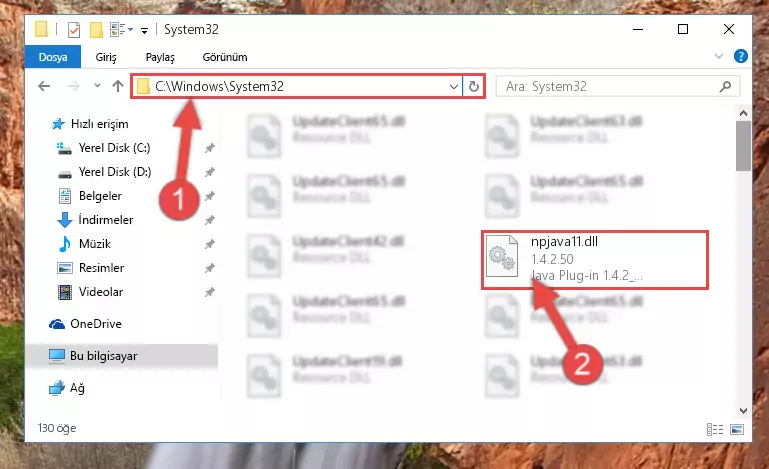769x469 pixels.
Task: Go up one folder level
Action: point(118,86)
